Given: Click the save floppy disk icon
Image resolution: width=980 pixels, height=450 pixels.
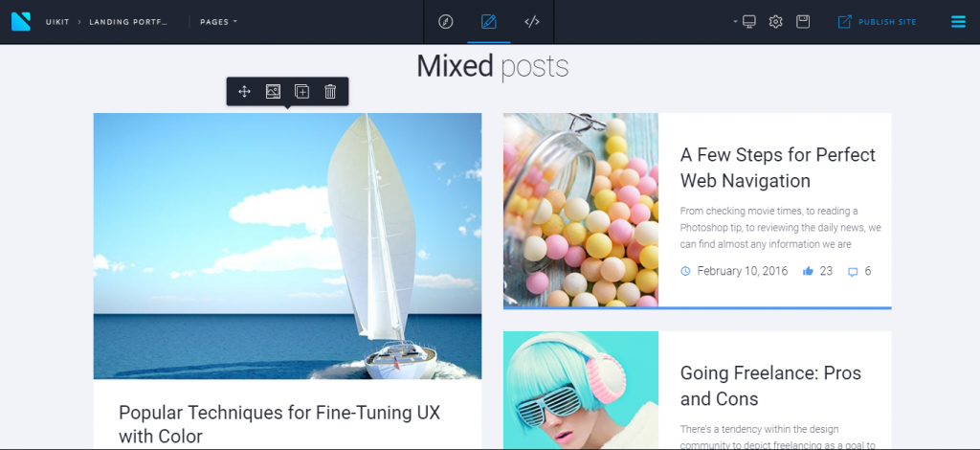Looking at the screenshot, I should 803,22.
